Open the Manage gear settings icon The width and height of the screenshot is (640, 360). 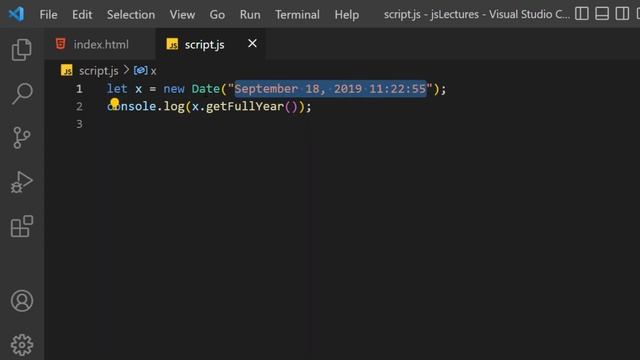[22, 345]
